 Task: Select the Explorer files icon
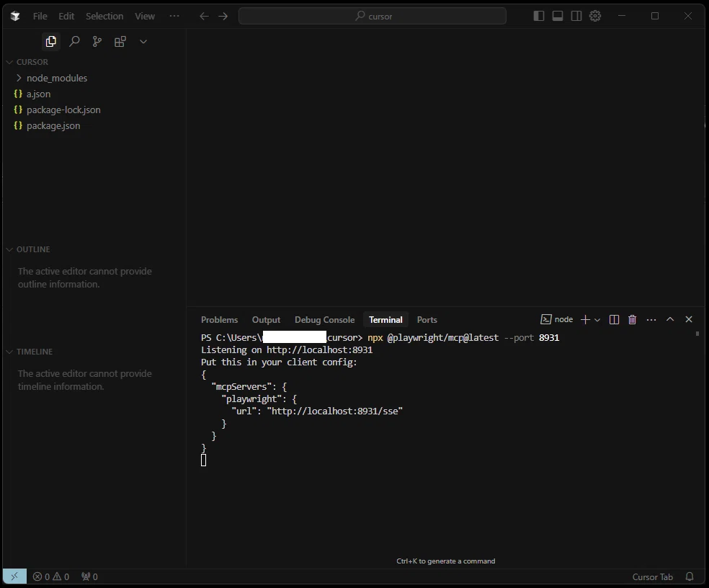[x=50, y=42]
